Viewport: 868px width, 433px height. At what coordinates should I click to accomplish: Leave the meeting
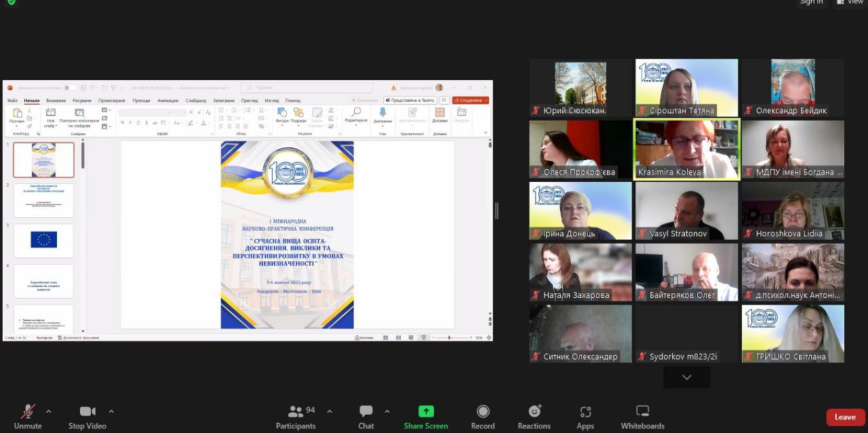pos(845,417)
